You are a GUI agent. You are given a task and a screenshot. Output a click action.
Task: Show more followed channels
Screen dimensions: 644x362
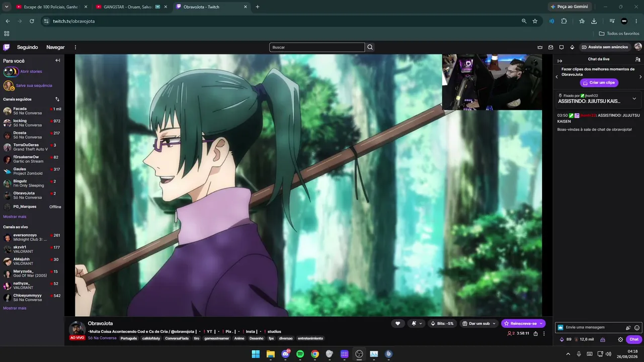tap(15, 217)
